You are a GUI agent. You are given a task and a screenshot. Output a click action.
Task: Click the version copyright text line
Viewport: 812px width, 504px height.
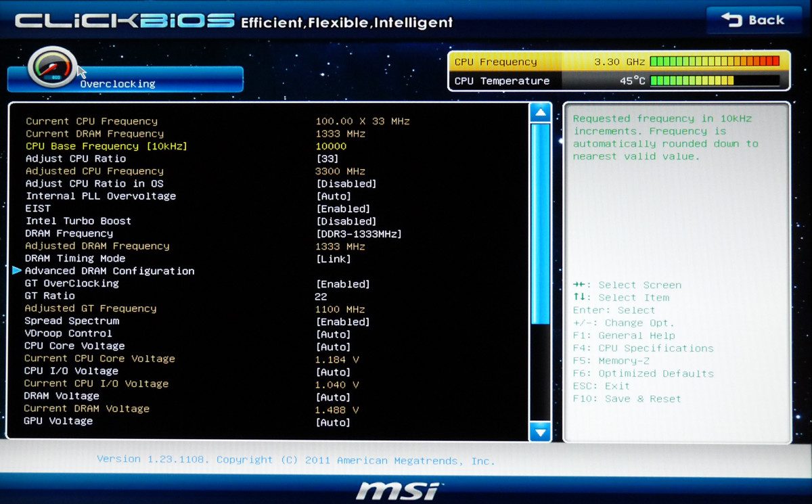click(296, 460)
